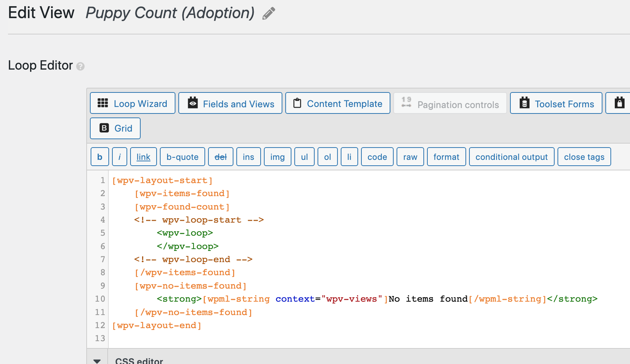This screenshot has height=364, width=630.
Task: Place cursor on empty line 13
Action: (x=369, y=339)
